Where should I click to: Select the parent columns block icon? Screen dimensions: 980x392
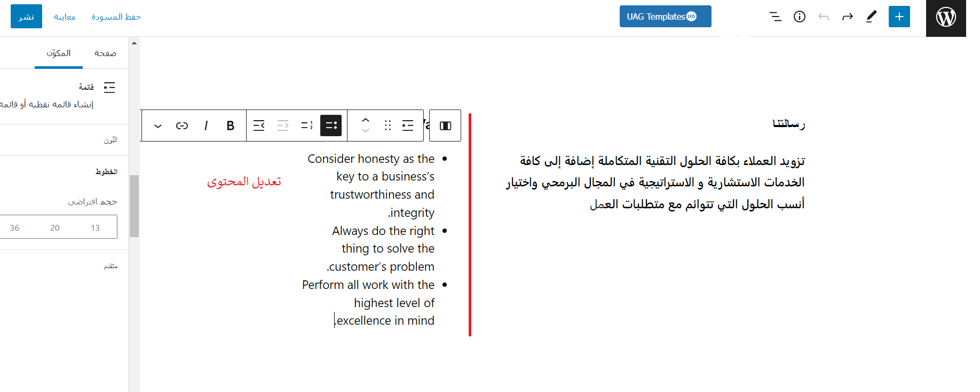click(x=445, y=126)
